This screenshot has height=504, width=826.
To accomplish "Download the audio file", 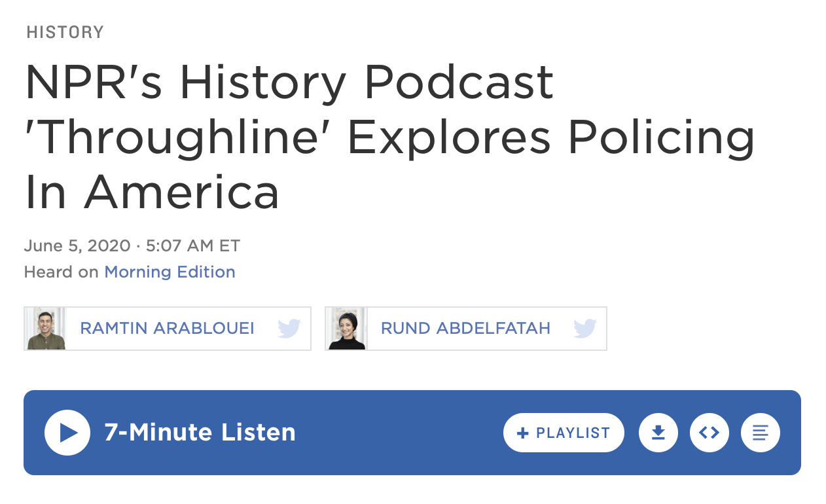I will 658,433.
